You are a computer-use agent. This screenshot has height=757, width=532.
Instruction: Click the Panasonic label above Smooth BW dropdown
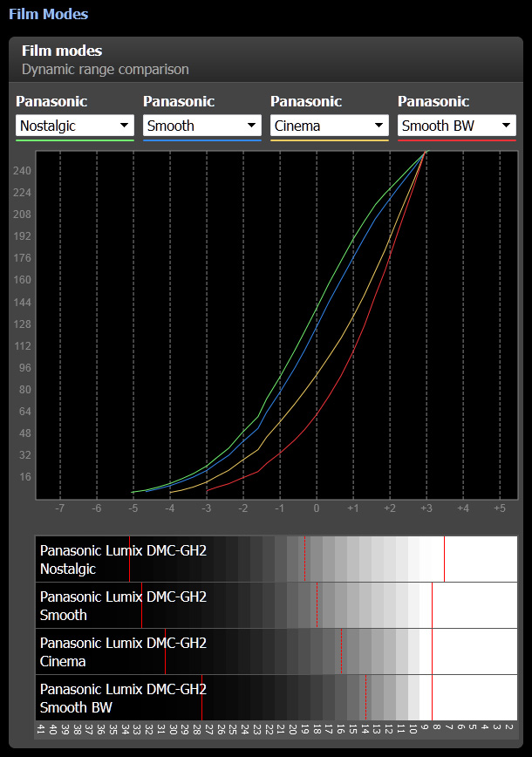click(433, 101)
